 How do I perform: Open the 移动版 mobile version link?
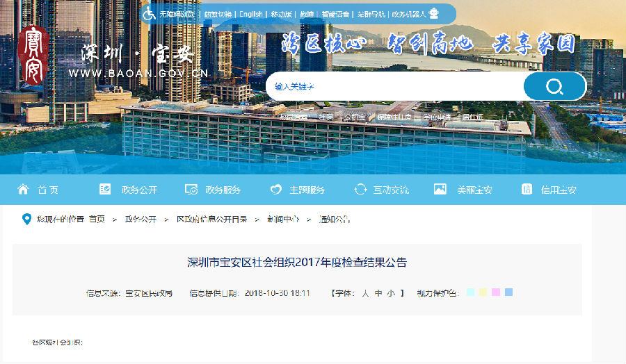point(281,15)
